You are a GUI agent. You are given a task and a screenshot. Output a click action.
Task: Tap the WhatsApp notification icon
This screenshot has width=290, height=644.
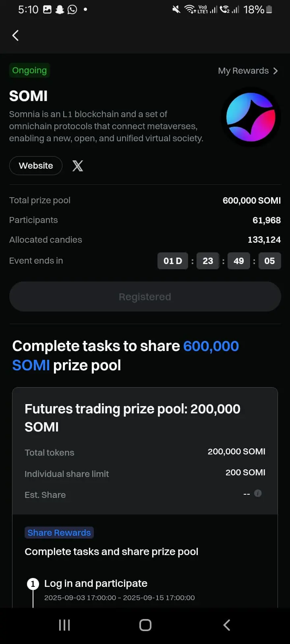pos(72,9)
